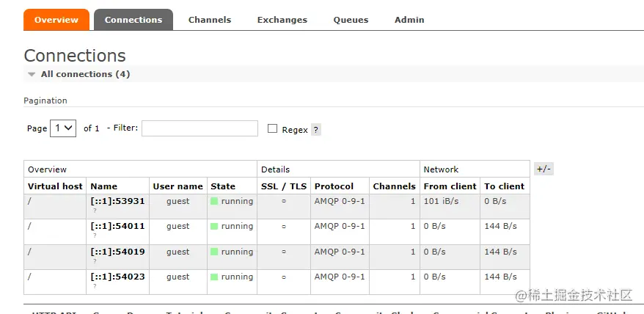The image size is (644, 314).
Task: Enable the Regex checkbox
Action: pyautogui.click(x=273, y=128)
